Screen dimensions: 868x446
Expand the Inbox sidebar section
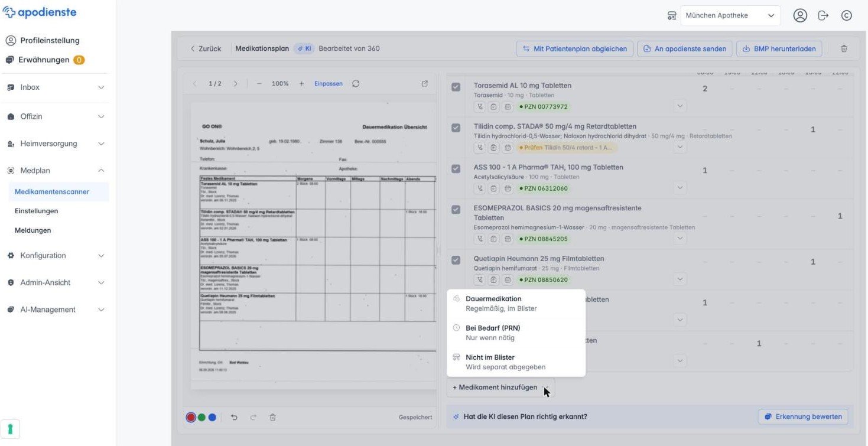point(54,87)
